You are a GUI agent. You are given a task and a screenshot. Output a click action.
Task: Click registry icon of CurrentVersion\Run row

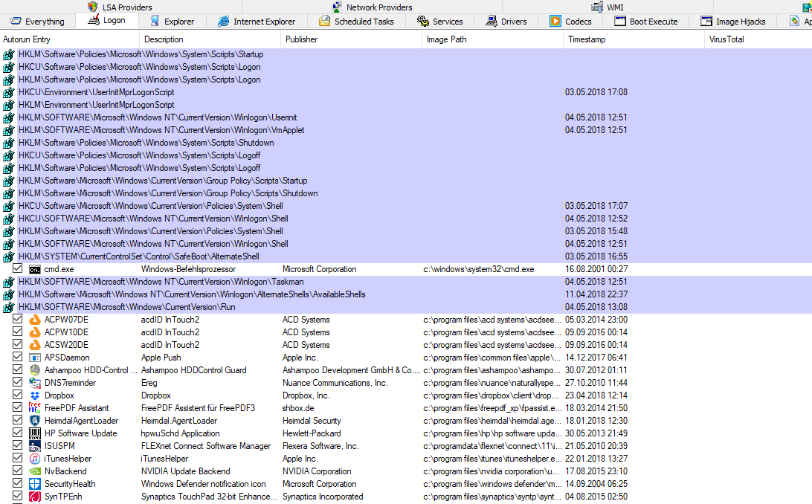[x=8, y=307]
